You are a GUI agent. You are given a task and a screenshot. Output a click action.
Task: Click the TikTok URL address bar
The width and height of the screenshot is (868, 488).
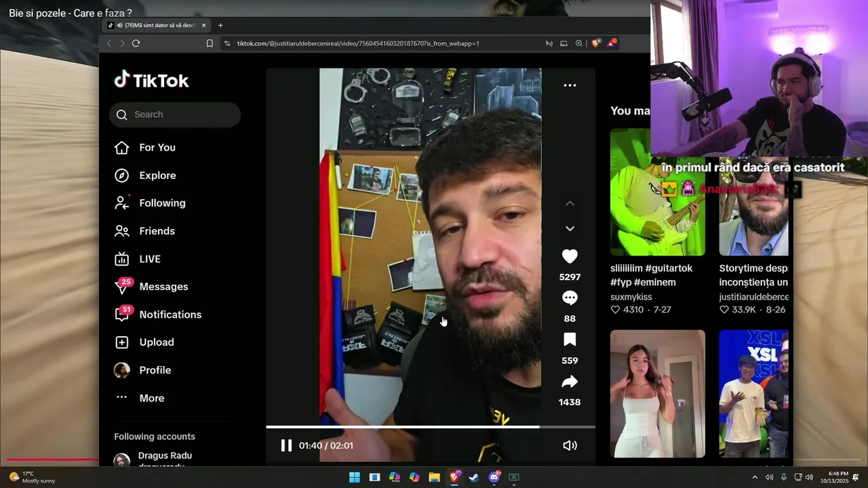coord(358,43)
